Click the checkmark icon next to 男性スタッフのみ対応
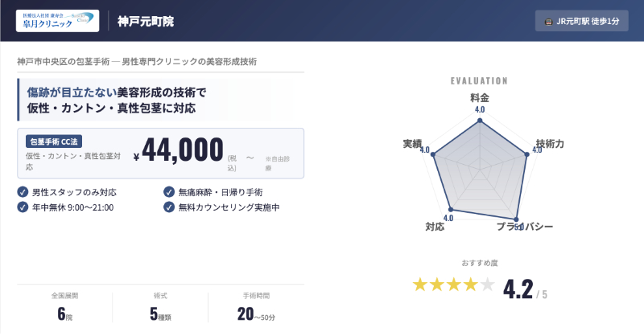644x336 pixels. tap(22, 192)
